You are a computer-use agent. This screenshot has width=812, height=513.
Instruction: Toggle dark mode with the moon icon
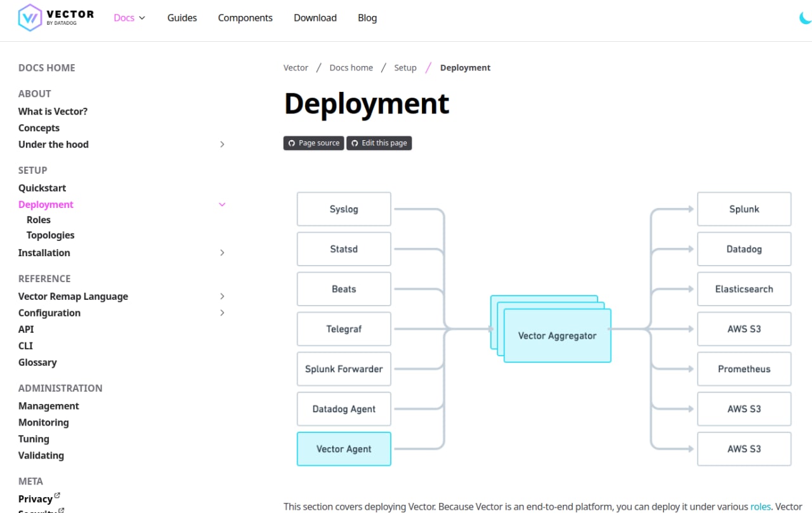pyautogui.click(x=806, y=18)
